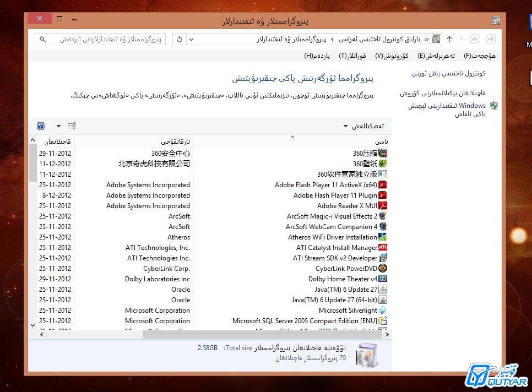This screenshot has width=532, height=392.
Task: Click the vertical scrollbar thumb
Action: point(32,163)
